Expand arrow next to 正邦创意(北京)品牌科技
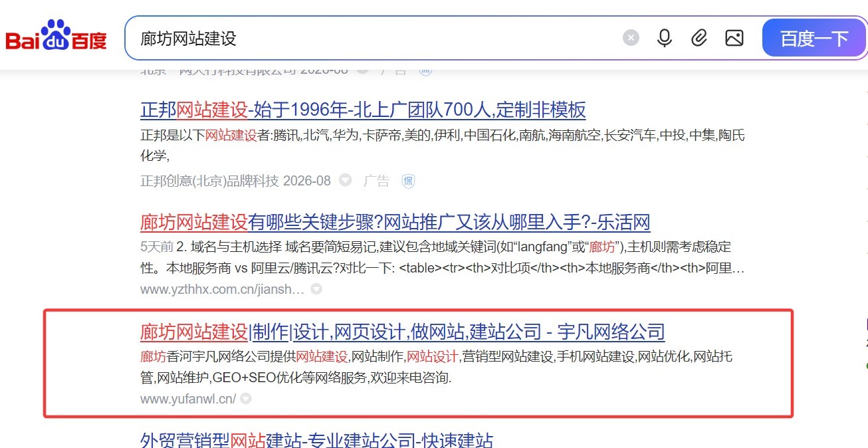This screenshot has width=868, height=448. 345,180
